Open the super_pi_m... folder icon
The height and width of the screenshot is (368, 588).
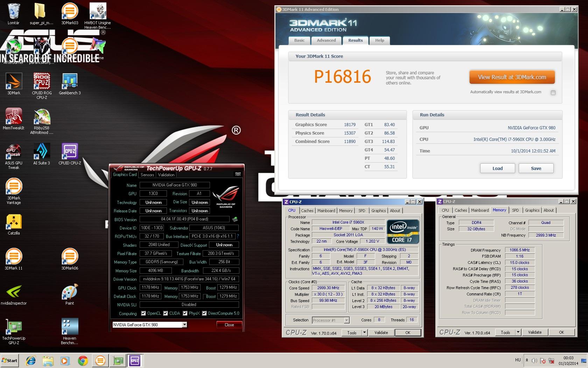(x=42, y=14)
